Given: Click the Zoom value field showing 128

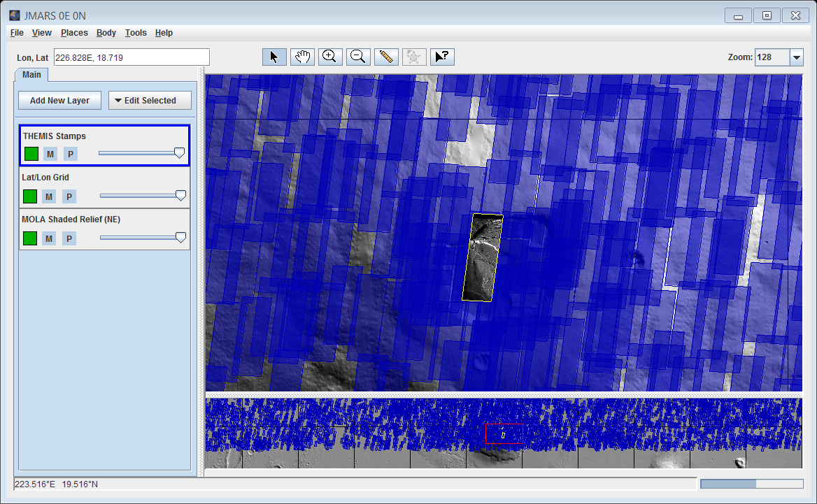Looking at the screenshot, I should [772, 57].
